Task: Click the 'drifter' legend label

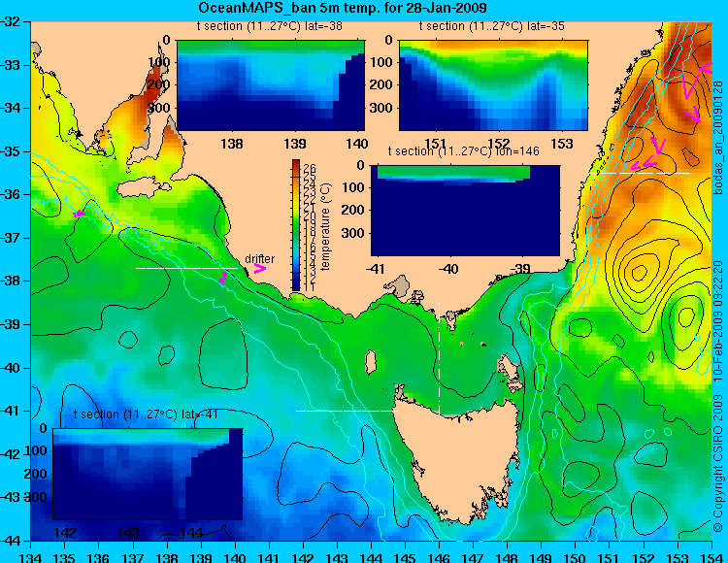Action: coord(259,259)
